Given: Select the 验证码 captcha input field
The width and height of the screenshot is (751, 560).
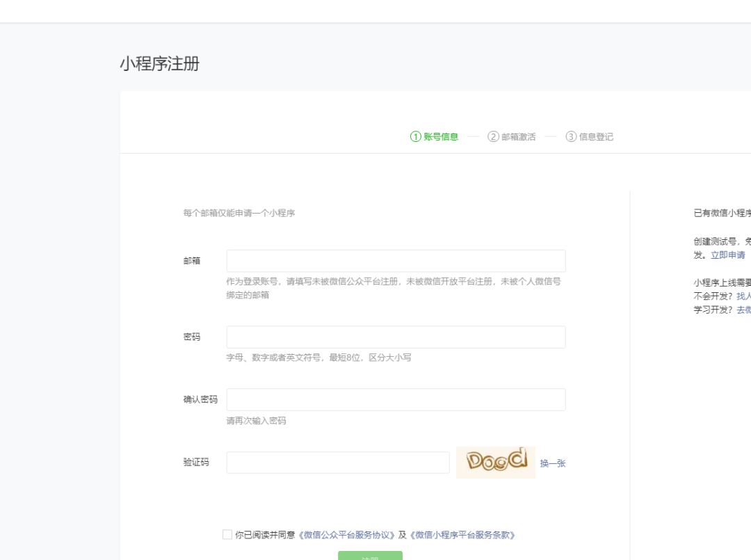Looking at the screenshot, I should click(x=337, y=463).
